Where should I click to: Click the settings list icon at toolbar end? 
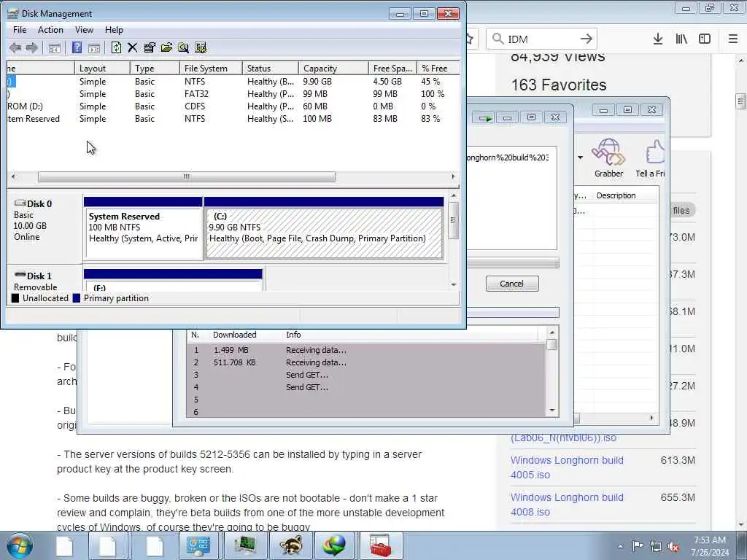click(201, 47)
